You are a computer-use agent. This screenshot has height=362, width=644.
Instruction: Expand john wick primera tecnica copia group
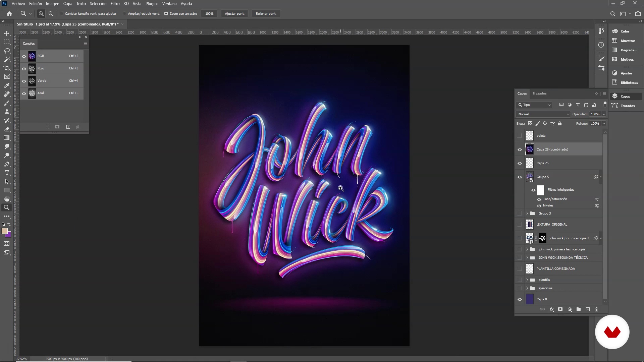click(527, 249)
